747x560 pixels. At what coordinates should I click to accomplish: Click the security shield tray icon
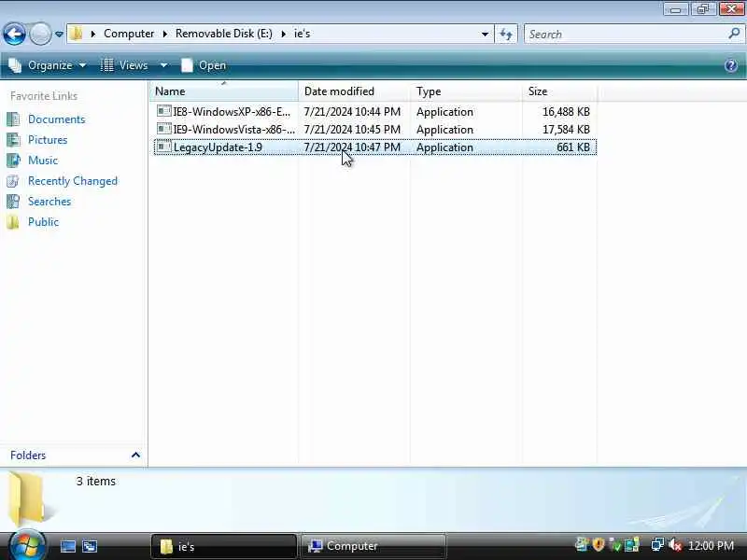click(x=599, y=544)
